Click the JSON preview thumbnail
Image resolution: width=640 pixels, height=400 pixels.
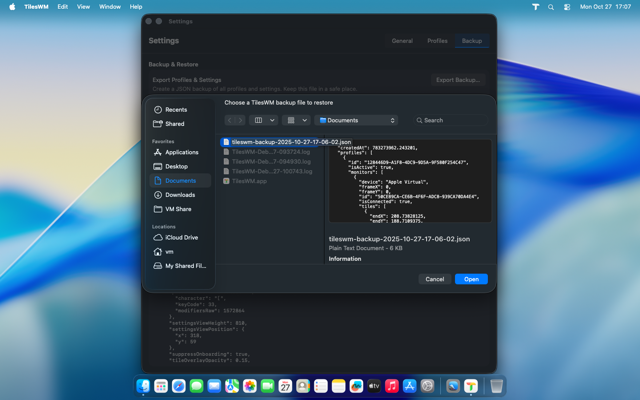coord(410,181)
